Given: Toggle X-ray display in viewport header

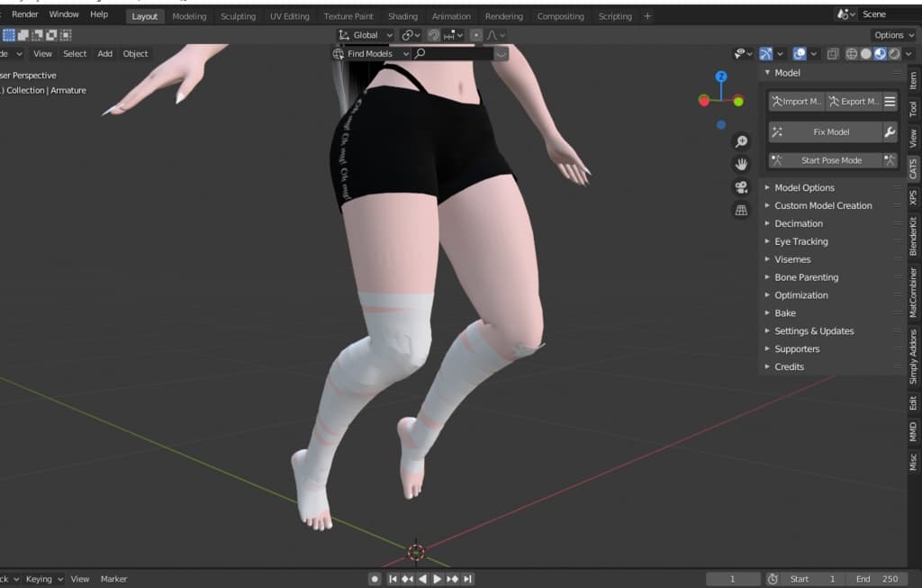Looking at the screenshot, I should (833, 54).
